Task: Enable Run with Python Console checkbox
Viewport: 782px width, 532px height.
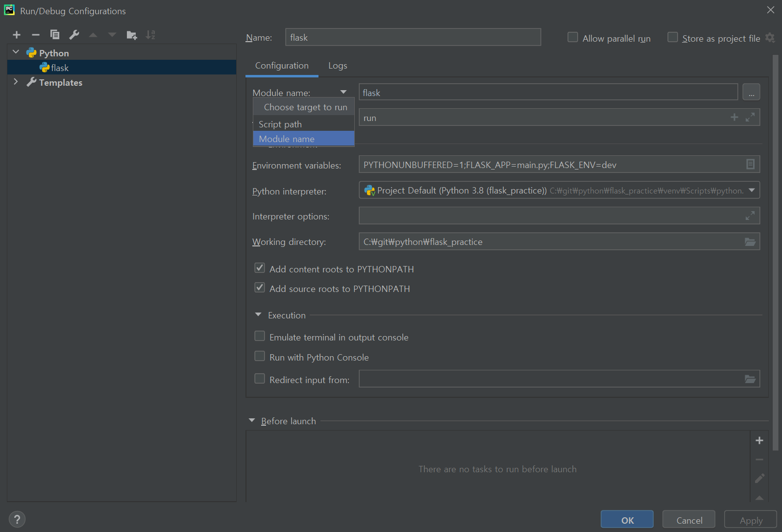Action: [x=260, y=356]
